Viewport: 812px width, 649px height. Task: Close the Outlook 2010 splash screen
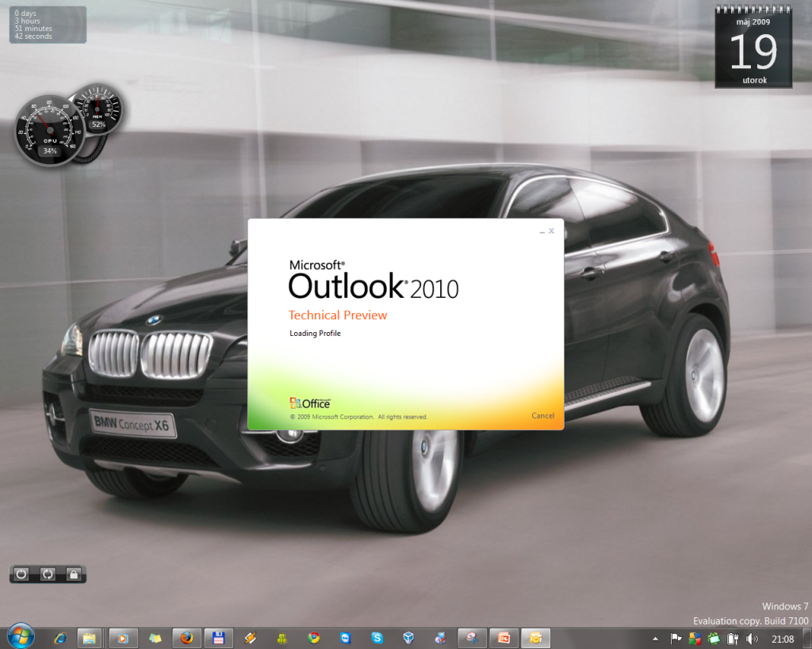[552, 231]
